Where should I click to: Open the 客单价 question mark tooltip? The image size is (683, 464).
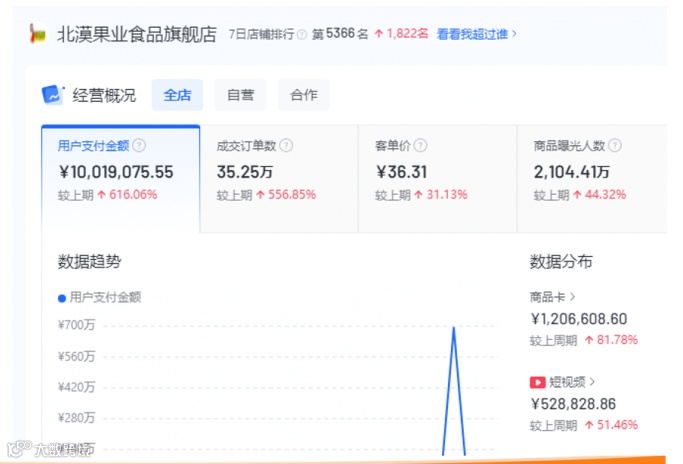(420, 146)
